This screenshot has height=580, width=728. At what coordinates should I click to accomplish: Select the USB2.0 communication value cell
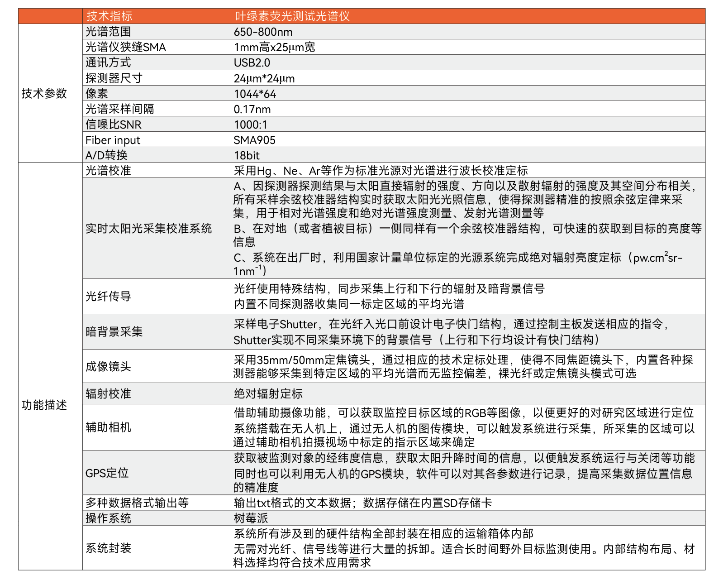tap(252, 63)
